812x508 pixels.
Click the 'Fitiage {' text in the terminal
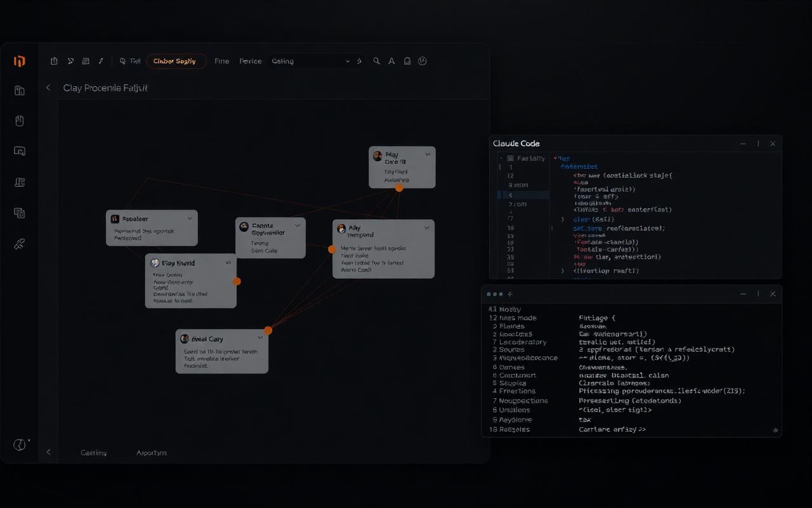pyautogui.click(x=597, y=318)
